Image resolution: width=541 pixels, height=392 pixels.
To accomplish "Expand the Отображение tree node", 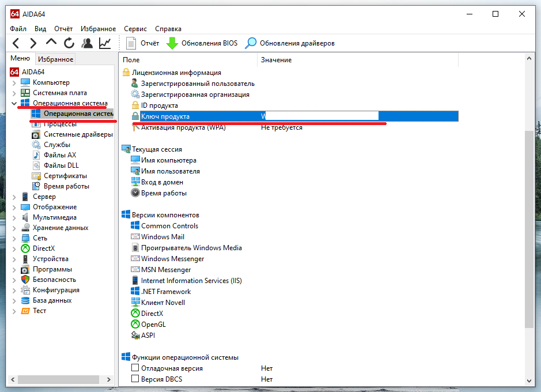I will 14,208.
